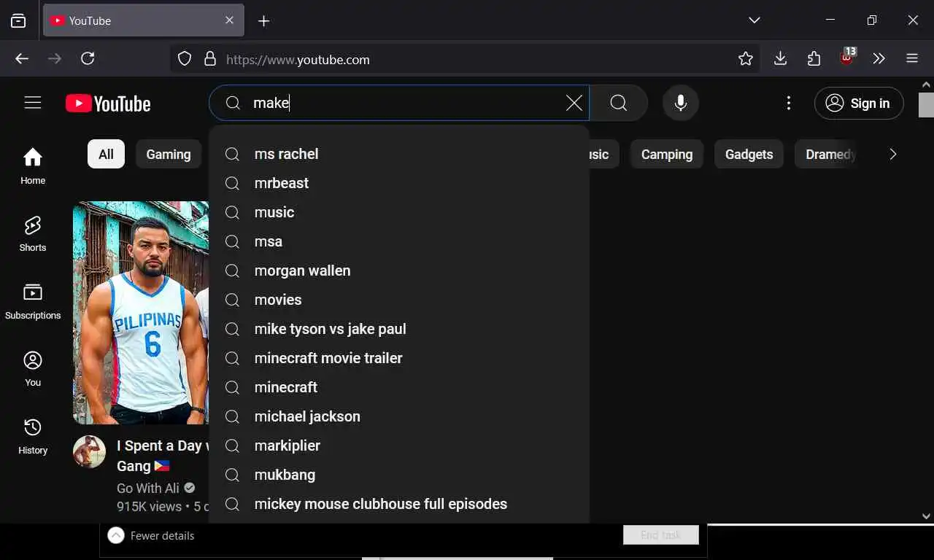Choose suggestion 'morgan wallen'
Viewport: 934px width, 560px height.
pos(399,271)
